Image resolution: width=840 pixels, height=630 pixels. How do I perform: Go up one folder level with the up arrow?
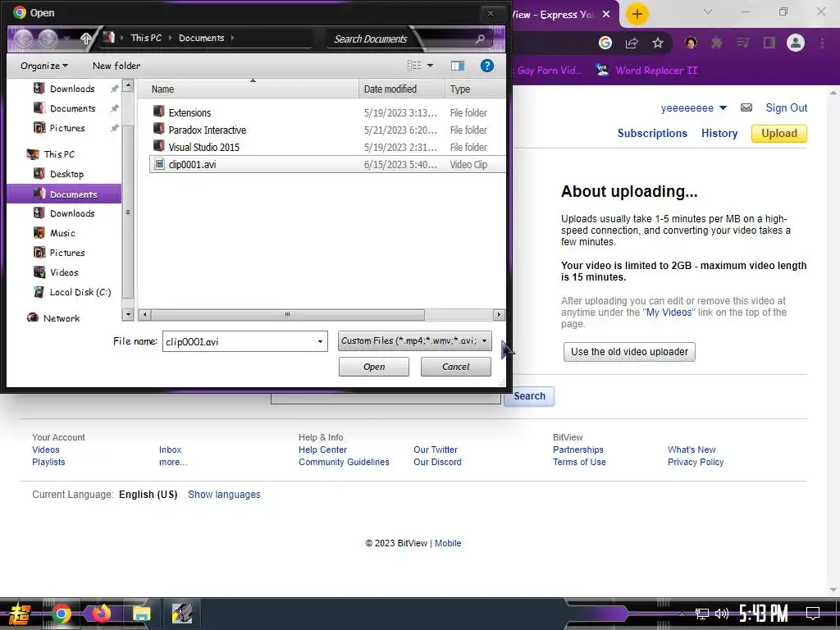tap(85, 39)
